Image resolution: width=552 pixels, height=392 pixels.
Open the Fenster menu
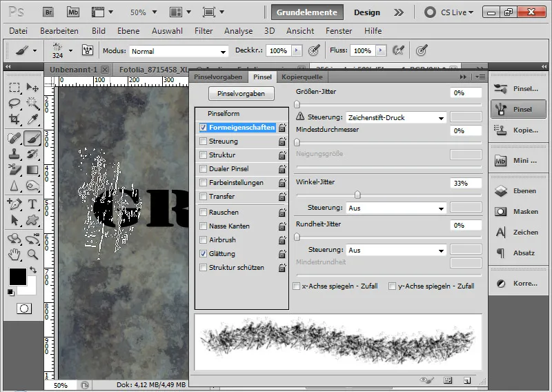pos(339,31)
